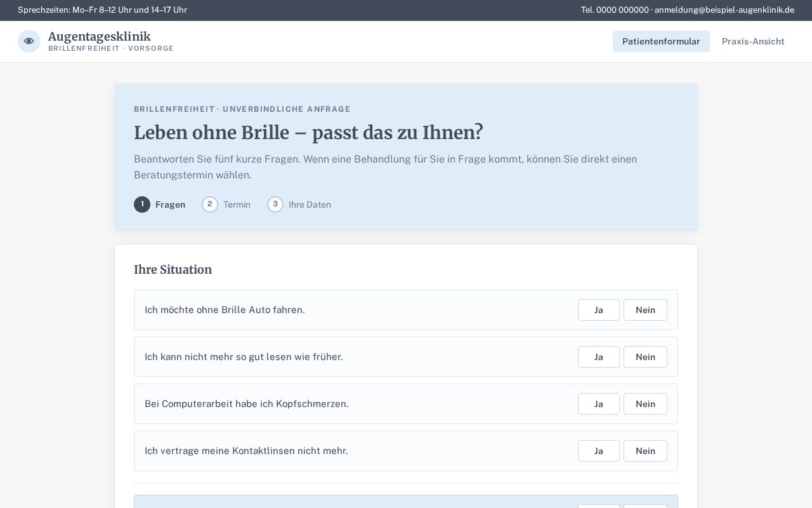Click the Ihre Daten step label

(310, 204)
